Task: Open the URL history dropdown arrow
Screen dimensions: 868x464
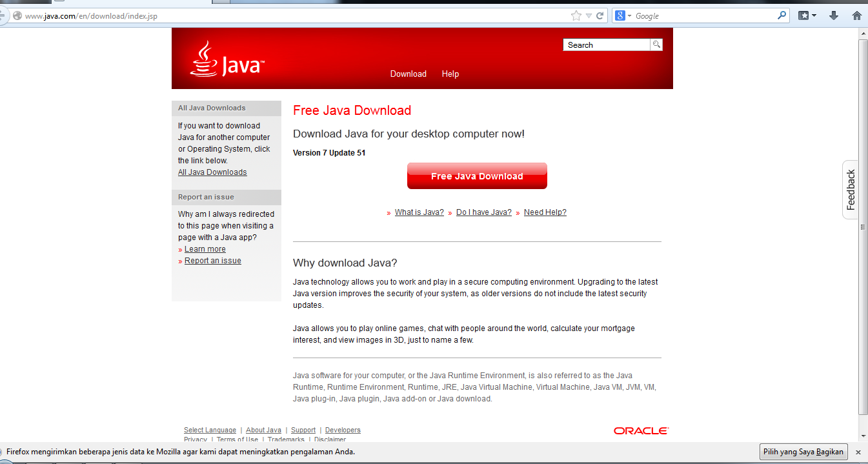Action: click(589, 16)
